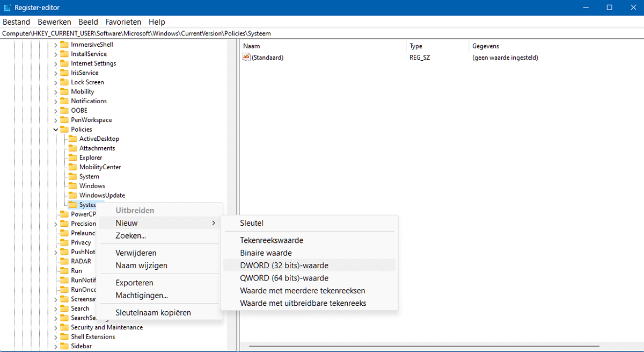Open the Favorieten menu
The image size is (644, 352).
(123, 22)
